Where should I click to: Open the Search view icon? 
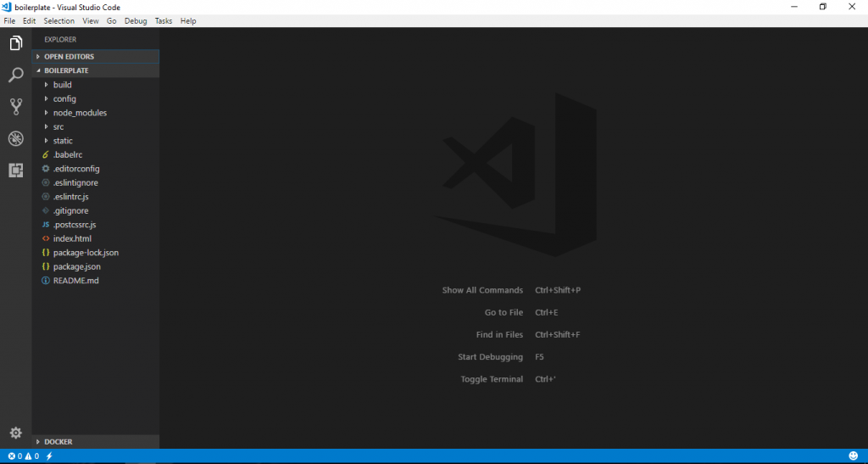point(15,75)
